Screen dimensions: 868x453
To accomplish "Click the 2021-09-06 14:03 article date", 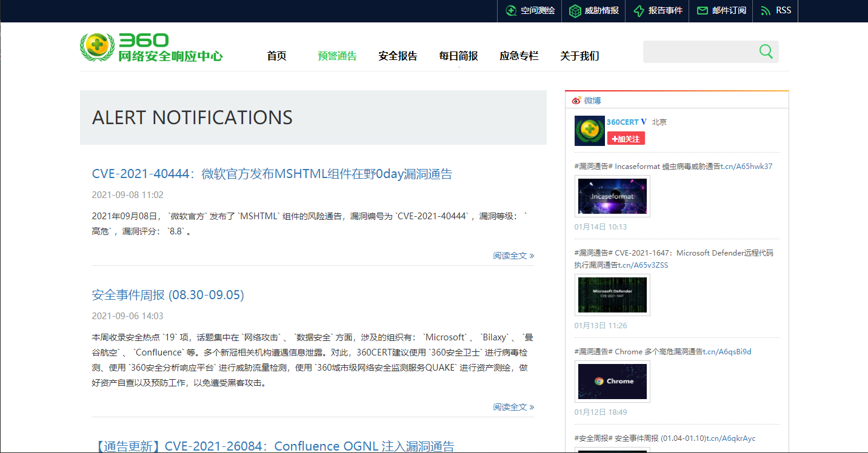I will 127,316.
